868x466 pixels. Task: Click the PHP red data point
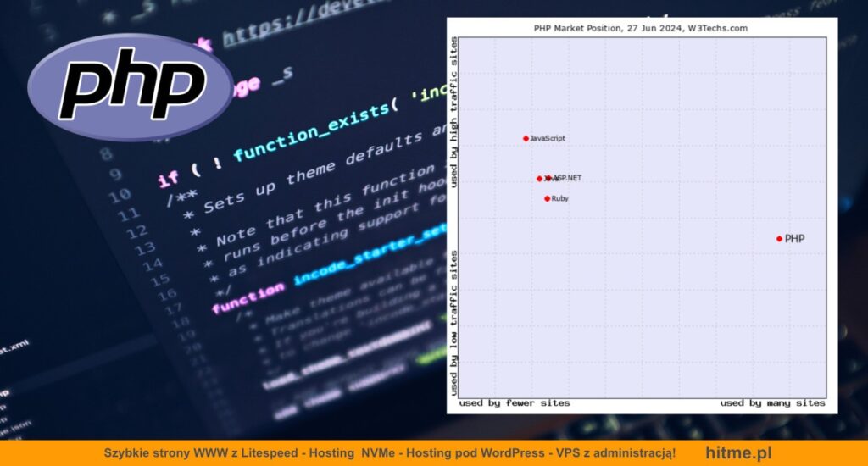pyautogui.click(x=779, y=239)
